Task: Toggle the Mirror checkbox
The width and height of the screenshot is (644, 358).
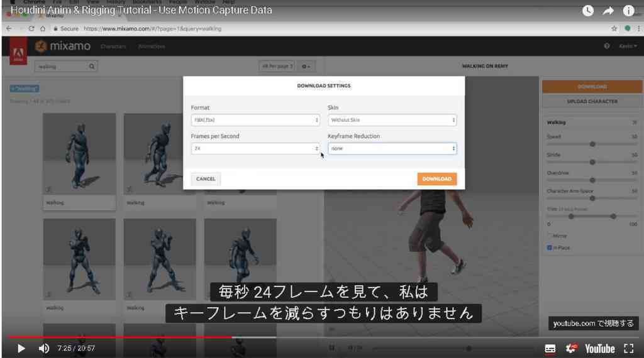Action: click(550, 236)
